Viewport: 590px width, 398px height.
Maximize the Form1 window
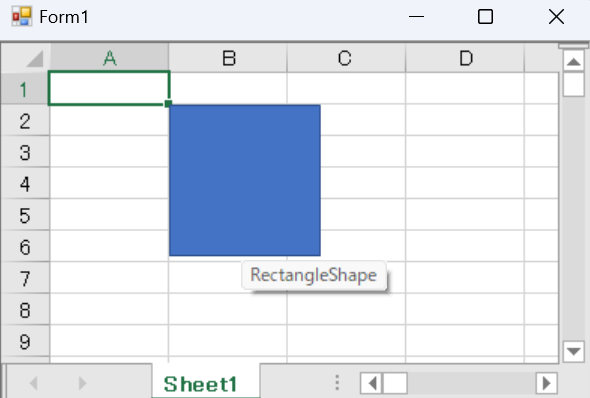tap(485, 17)
